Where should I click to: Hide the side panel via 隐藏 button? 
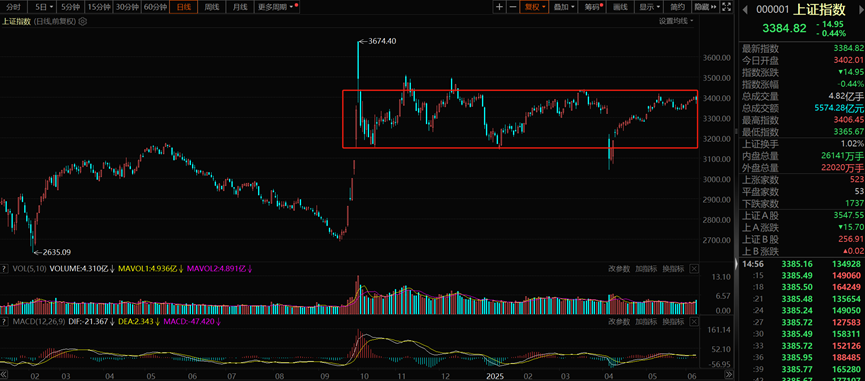[x=705, y=7]
